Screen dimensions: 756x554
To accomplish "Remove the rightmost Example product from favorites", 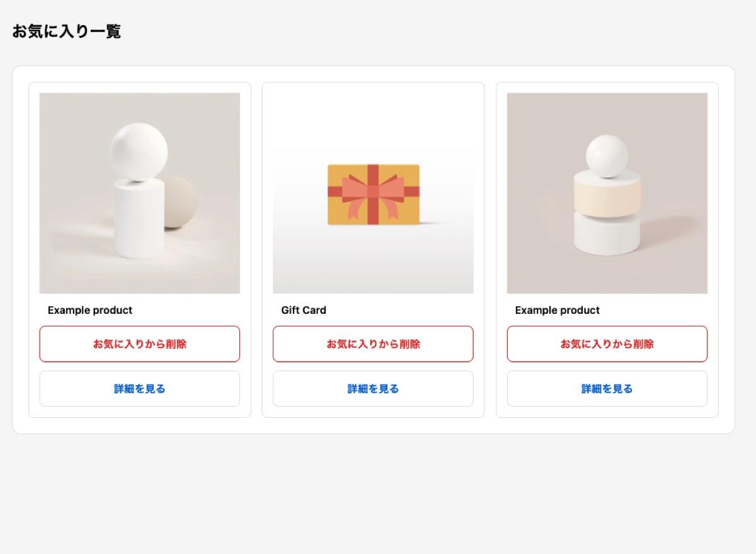I will point(607,343).
